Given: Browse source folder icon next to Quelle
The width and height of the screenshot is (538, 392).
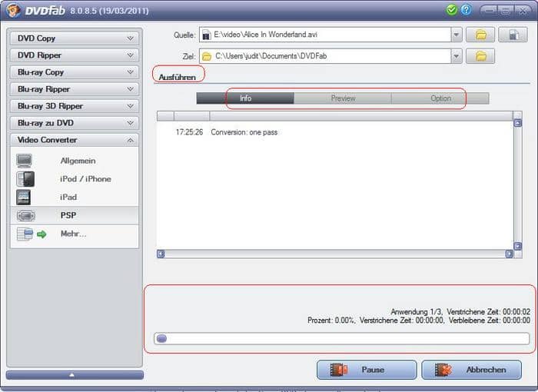Looking at the screenshot, I should click(480, 35).
